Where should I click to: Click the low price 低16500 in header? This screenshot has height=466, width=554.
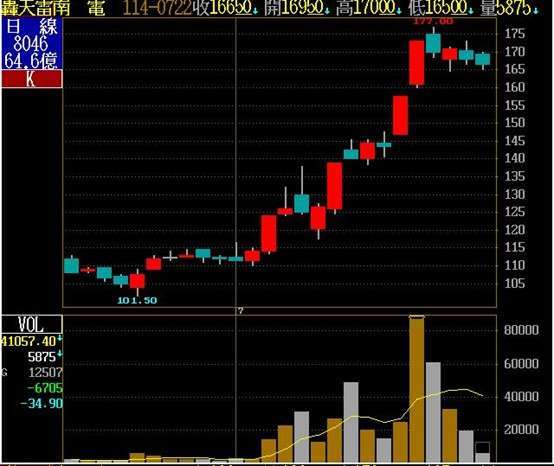click(440, 8)
